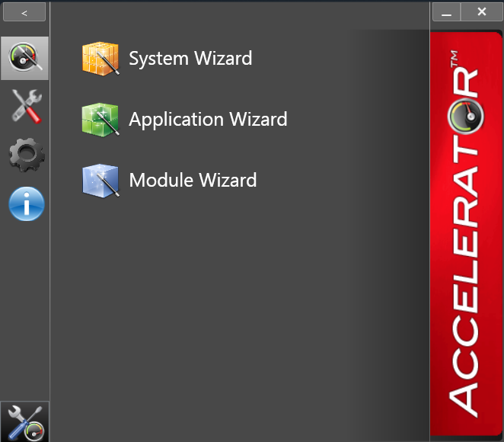Click the orange System Wizard cube icon
504x442 pixels.
tap(100, 59)
